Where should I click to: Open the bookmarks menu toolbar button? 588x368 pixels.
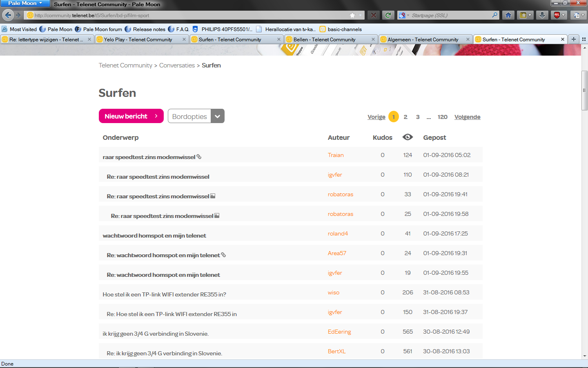coord(525,15)
